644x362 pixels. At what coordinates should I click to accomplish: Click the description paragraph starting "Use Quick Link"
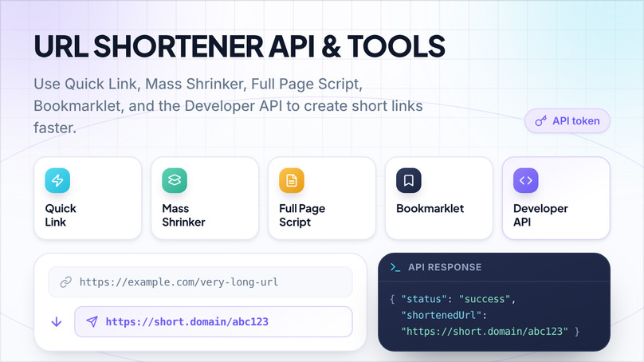228,105
